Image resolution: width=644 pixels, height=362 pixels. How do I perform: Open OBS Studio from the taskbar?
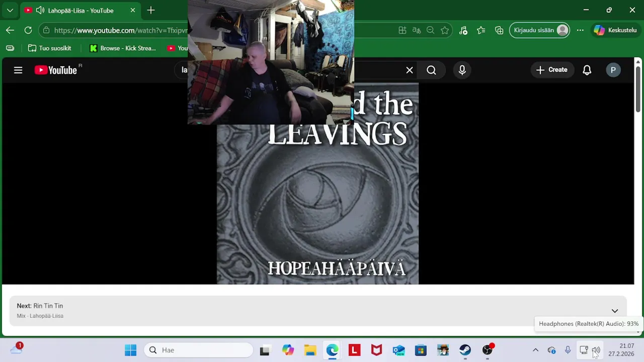click(x=488, y=350)
